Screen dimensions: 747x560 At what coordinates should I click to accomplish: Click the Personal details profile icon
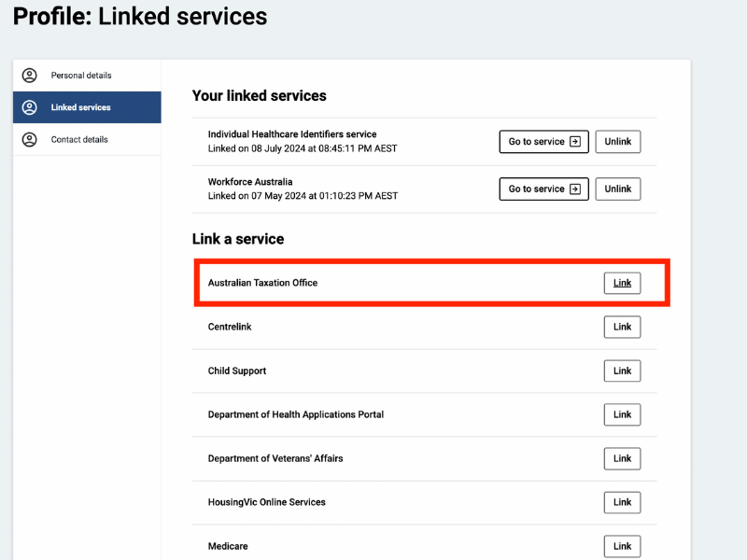tap(30, 76)
